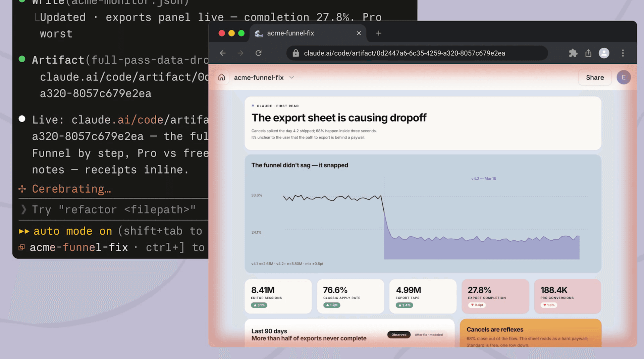Click the 24.1% chart axis label
644x359 pixels.
click(x=257, y=232)
